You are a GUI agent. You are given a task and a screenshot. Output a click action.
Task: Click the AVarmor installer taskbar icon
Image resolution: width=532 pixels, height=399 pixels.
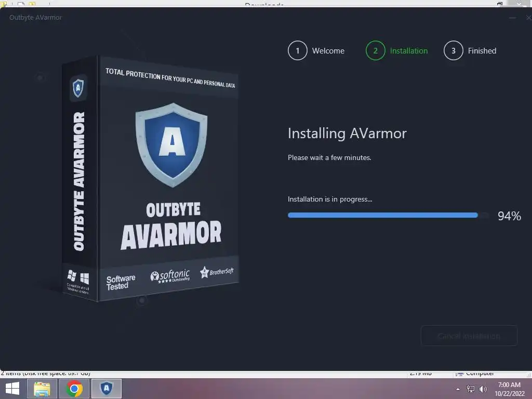point(107,389)
